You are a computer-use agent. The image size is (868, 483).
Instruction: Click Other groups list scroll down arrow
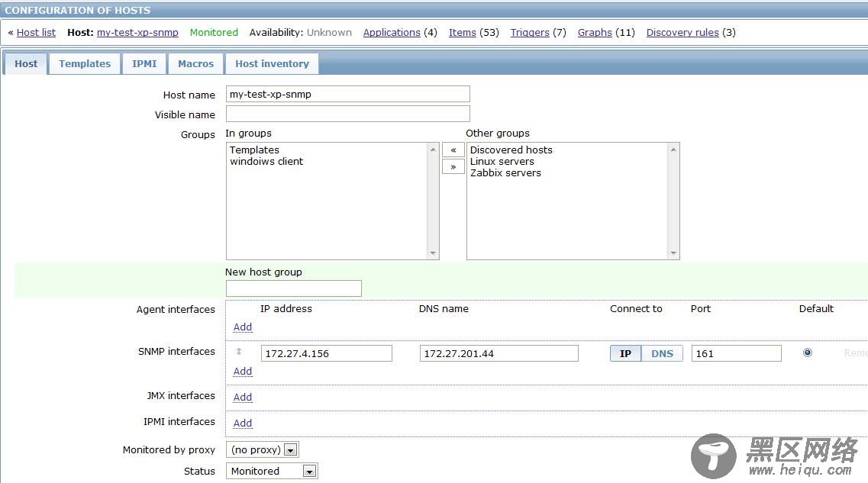[673, 253]
